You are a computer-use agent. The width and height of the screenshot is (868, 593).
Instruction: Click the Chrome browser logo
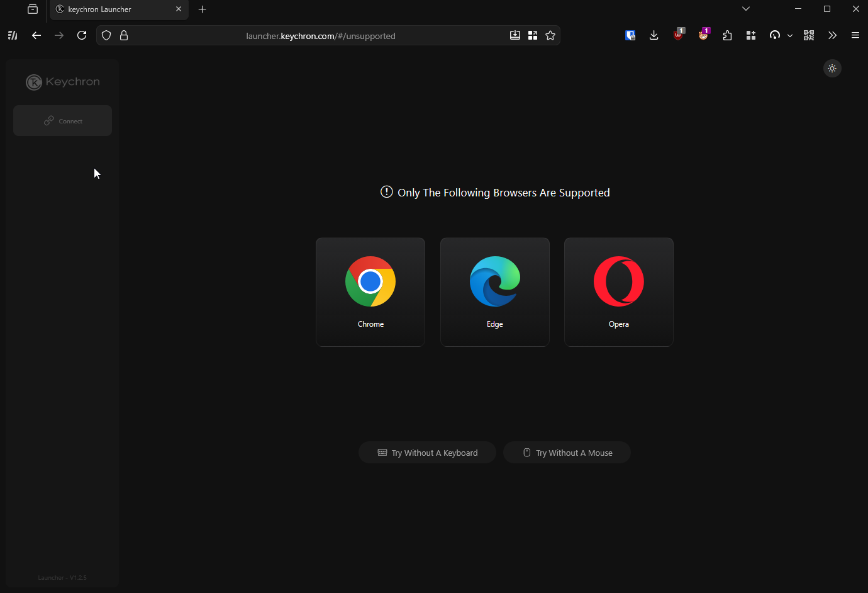[x=370, y=281]
